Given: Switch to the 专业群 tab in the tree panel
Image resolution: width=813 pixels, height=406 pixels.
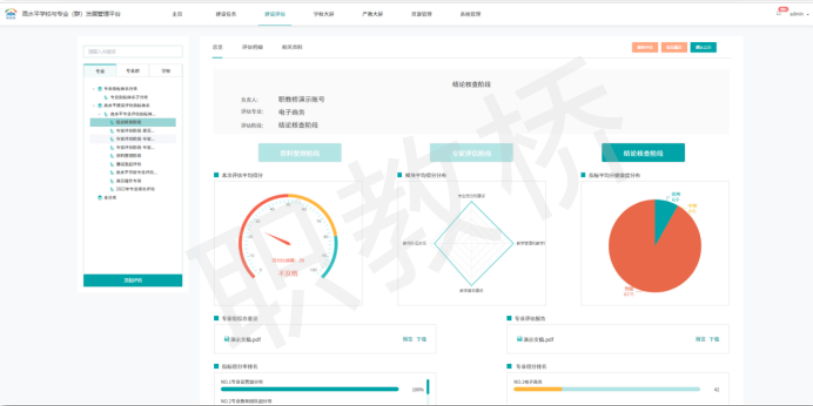Looking at the screenshot, I should tap(133, 71).
